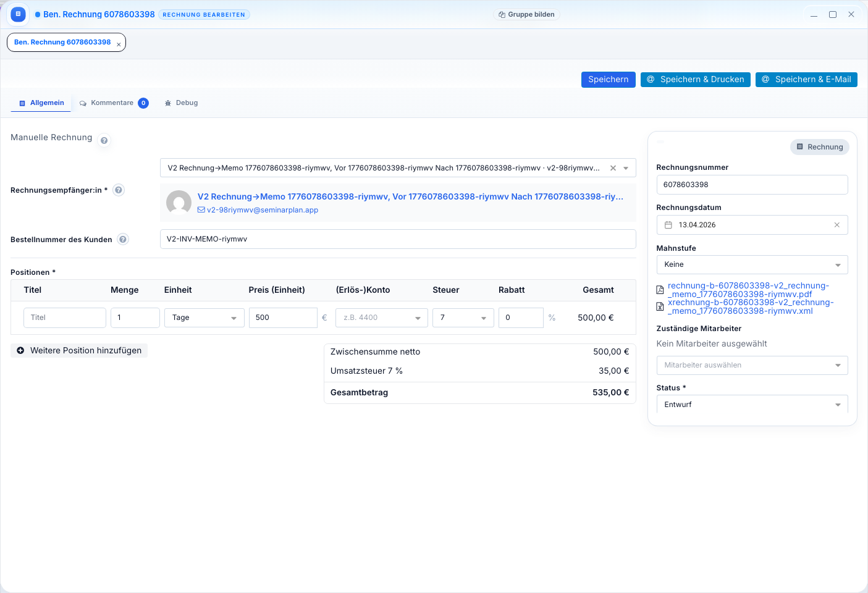
Task: Clear the selected invoice recipient with X
Action: click(x=613, y=168)
